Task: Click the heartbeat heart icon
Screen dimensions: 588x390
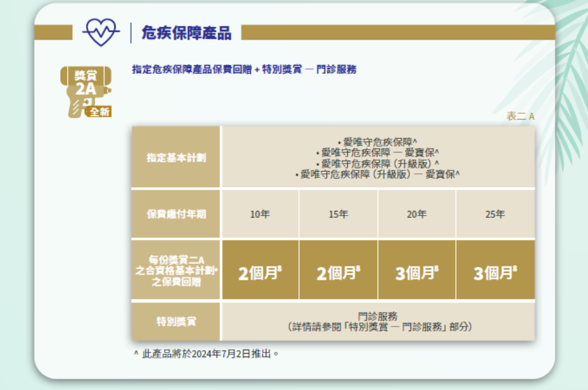Action: 101,32
